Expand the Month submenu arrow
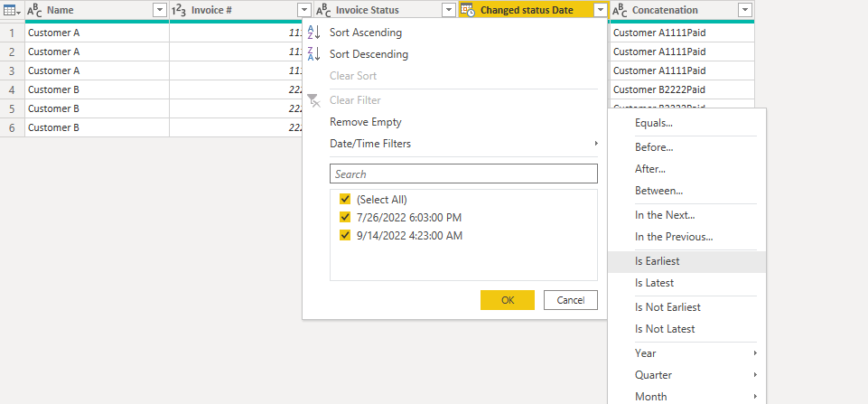 (x=756, y=397)
